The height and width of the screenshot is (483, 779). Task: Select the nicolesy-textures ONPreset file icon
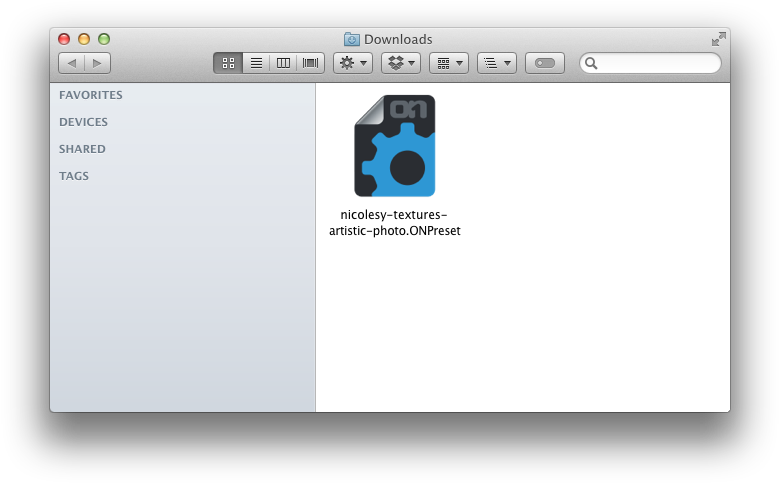395,146
